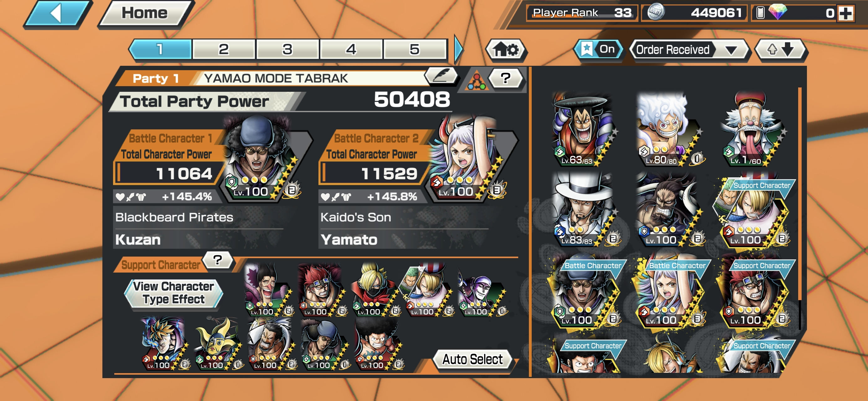The image size is (868, 401).
Task: Reverse sort order with up-down arrows
Action: click(x=780, y=50)
